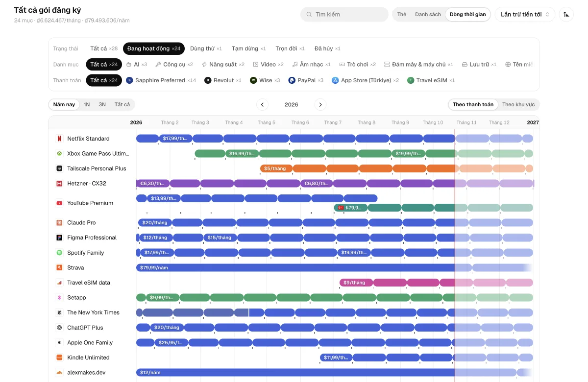
Task: Open the Lần trừ tiền tới sort dropdown
Action: (525, 14)
